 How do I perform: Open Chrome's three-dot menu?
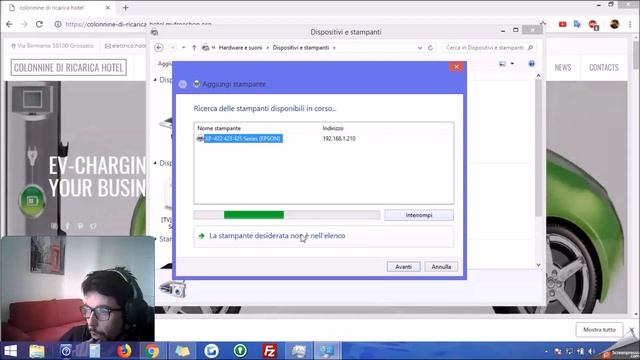[x=631, y=24]
